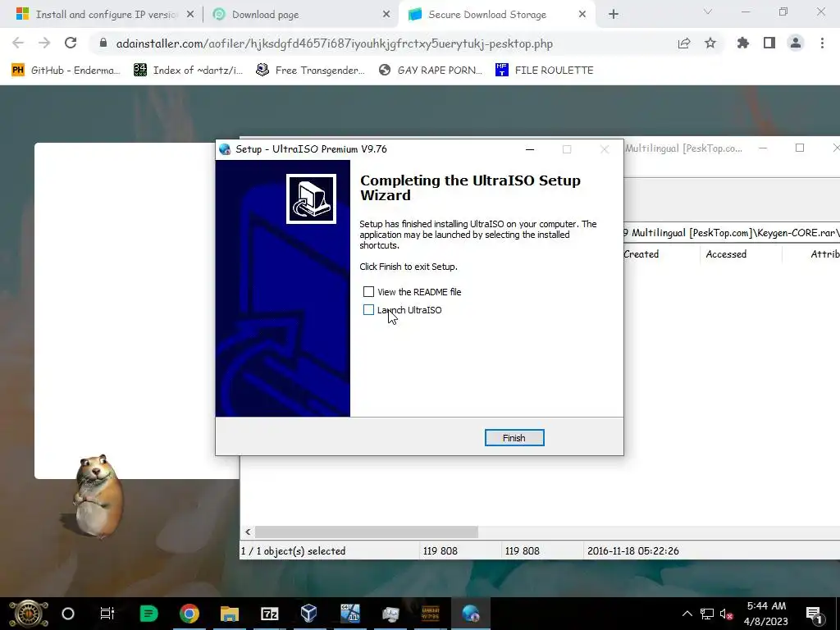Open the FILE ROULETTE bookmark
This screenshot has height=630, width=840.
point(545,71)
